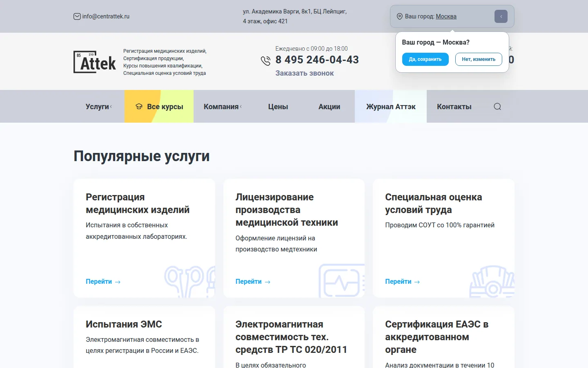Expand the Компания menu chevron

[241, 107]
